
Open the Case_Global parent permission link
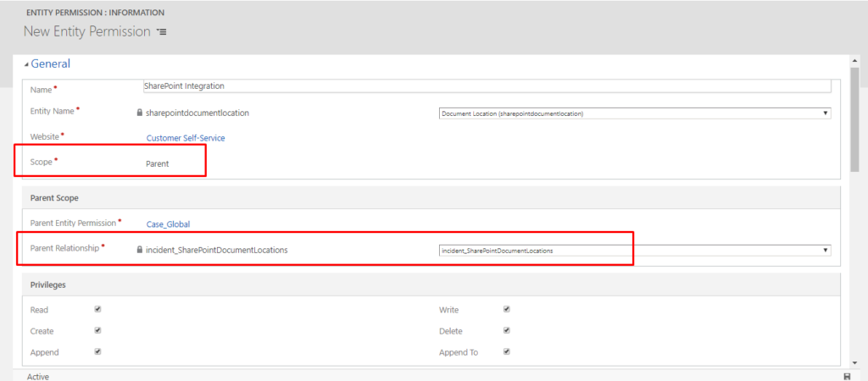point(169,224)
